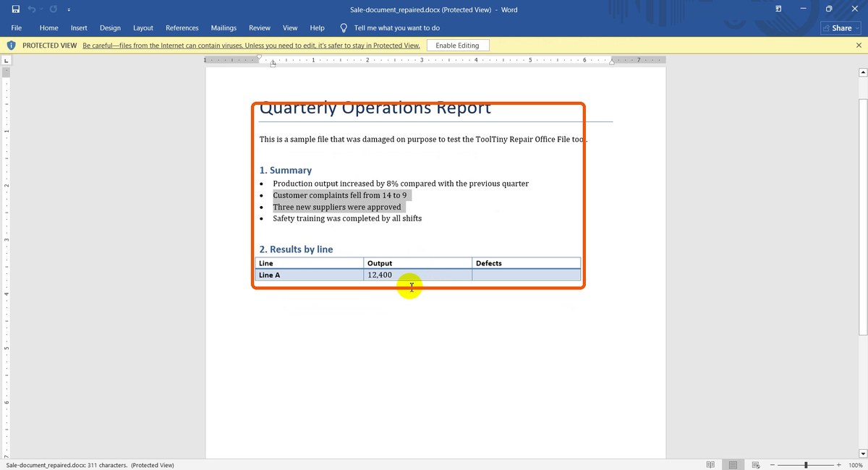Viewport: 868px width, 470px height.
Task: Select the Mailings ribbon tab
Action: pos(224,28)
